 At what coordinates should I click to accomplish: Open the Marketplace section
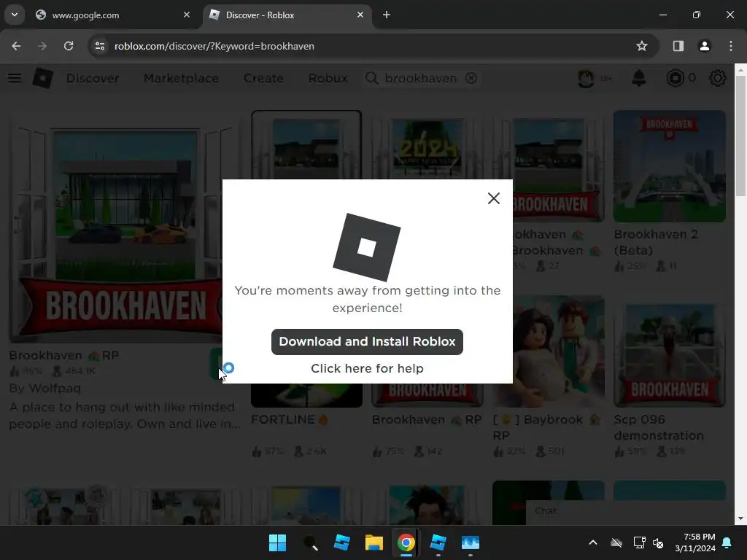[x=181, y=78]
